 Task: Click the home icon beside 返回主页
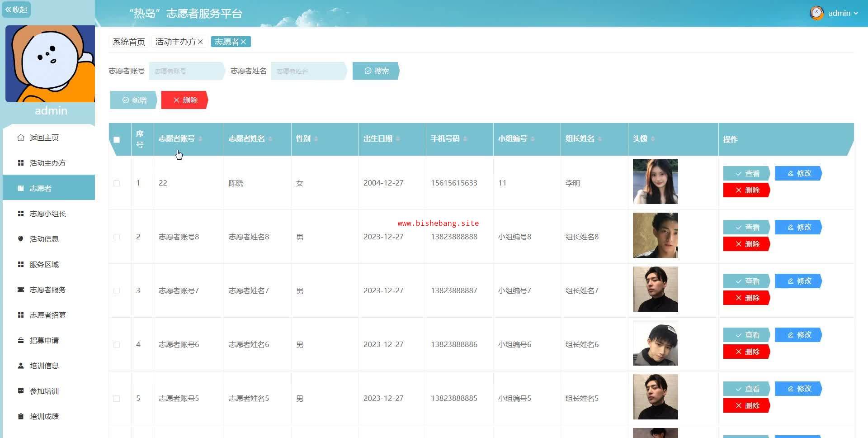pos(21,138)
